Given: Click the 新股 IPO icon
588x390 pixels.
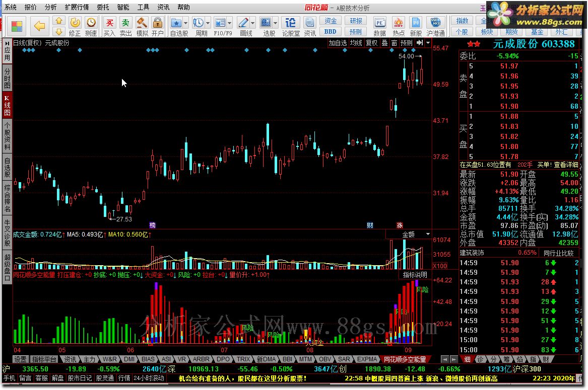Looking at the screenshot, I should click(416, 26).
